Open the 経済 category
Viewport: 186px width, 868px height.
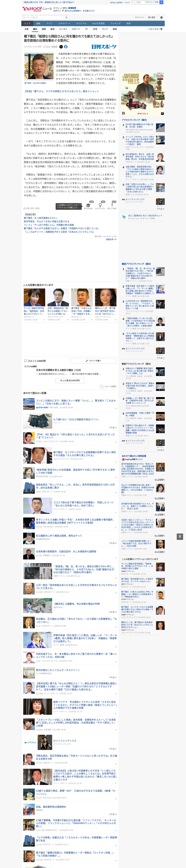click(x=52, y=29)
